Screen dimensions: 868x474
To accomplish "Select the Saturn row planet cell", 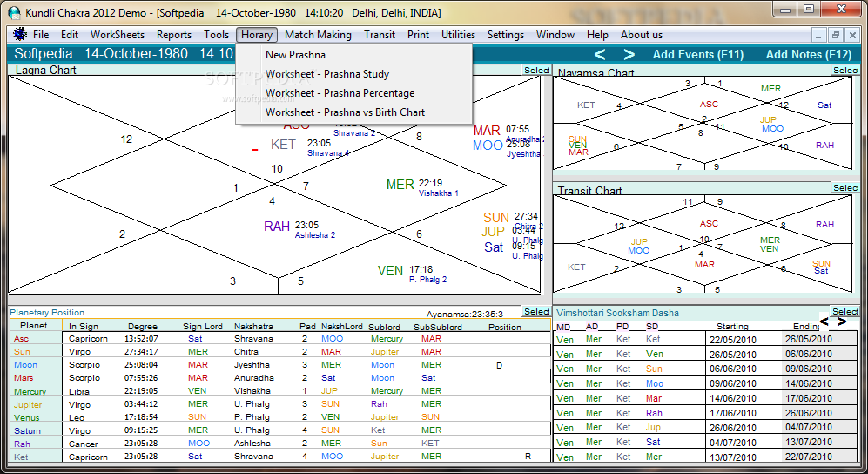I will pyautogui.click(x=36, y=430).
